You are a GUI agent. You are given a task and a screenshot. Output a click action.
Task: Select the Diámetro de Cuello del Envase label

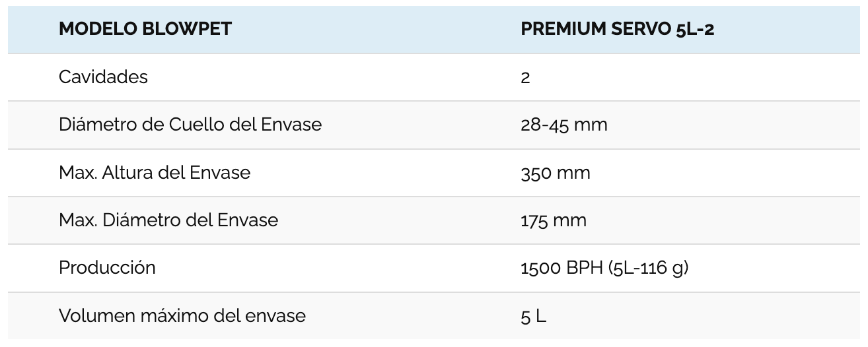(190, 125)
